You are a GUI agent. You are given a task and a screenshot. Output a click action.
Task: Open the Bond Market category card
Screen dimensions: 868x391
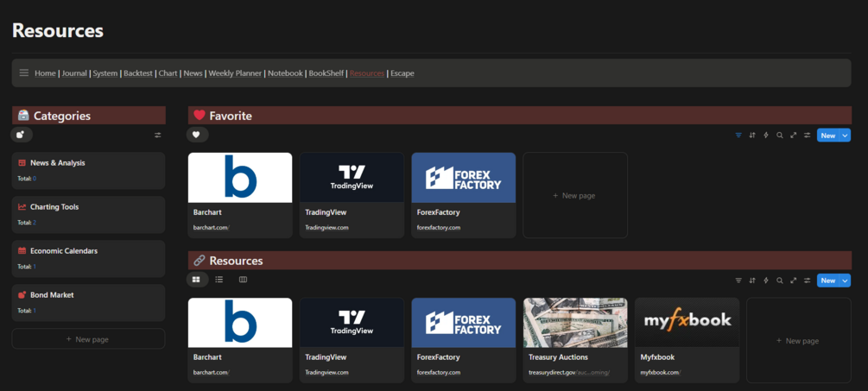click(89, 302)
